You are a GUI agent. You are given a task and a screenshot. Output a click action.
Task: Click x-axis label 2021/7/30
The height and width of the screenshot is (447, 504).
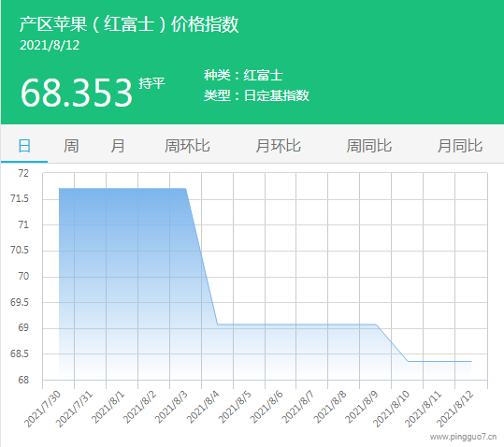click(42, 409)
